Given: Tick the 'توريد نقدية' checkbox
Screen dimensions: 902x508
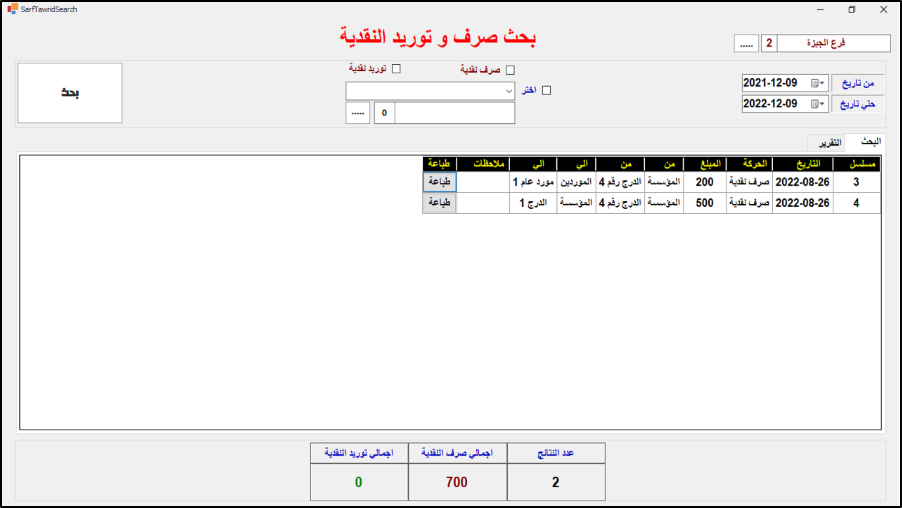Looking at the screenshot, I should (396, 69).
